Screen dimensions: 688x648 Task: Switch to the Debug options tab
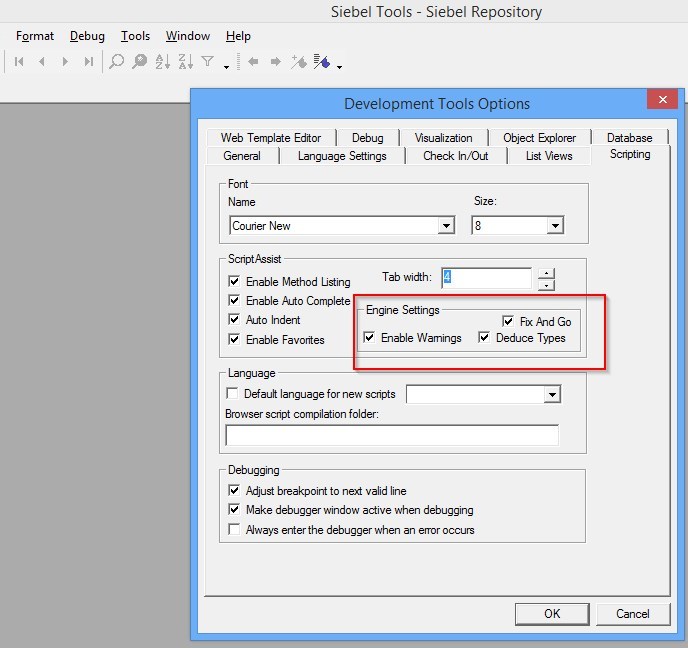click(368, 138)
